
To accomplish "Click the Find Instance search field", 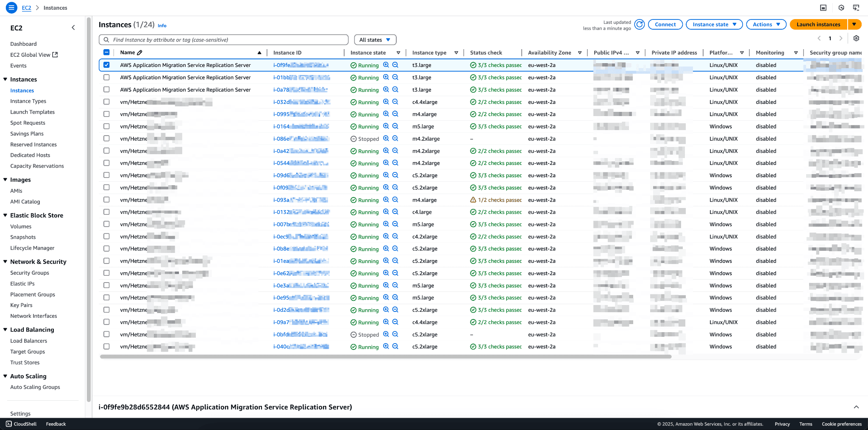I will point(224,40).
